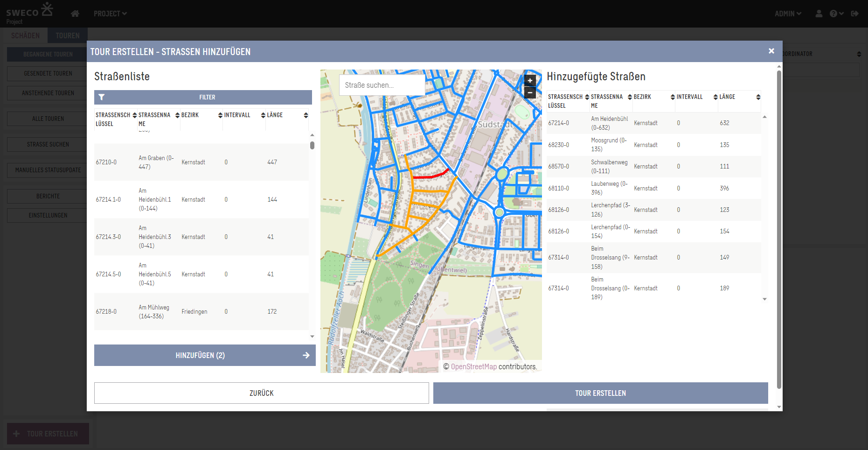This screenshot has height=450, width=868.
Task: Close the Tour erstellen dialog
Action: tap(771, 51)
